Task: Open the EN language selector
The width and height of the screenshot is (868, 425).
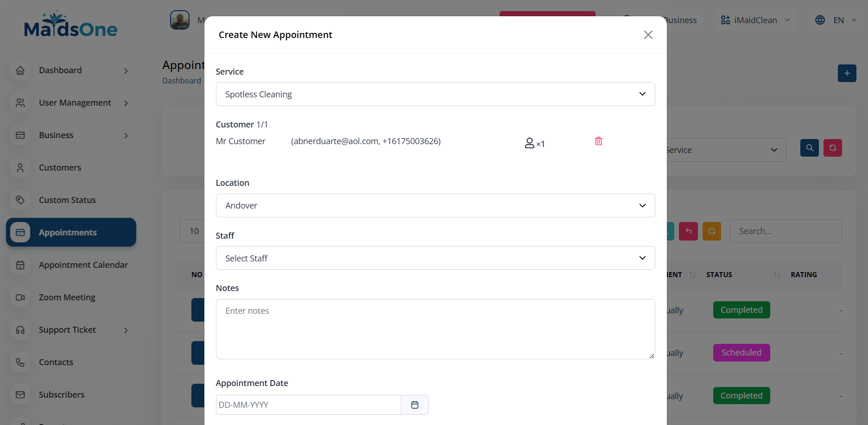Action: click(837, 20)
